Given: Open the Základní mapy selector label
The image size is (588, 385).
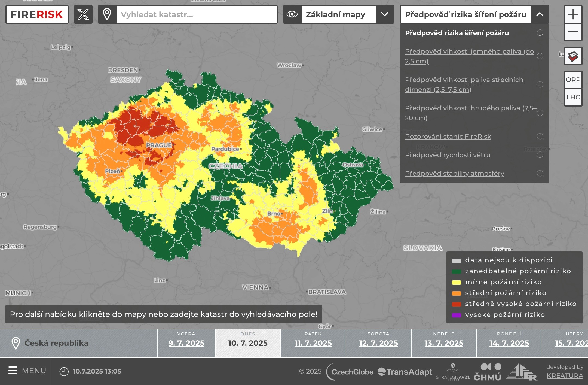Looking at the screenshot, I should (x=338, y=14).
